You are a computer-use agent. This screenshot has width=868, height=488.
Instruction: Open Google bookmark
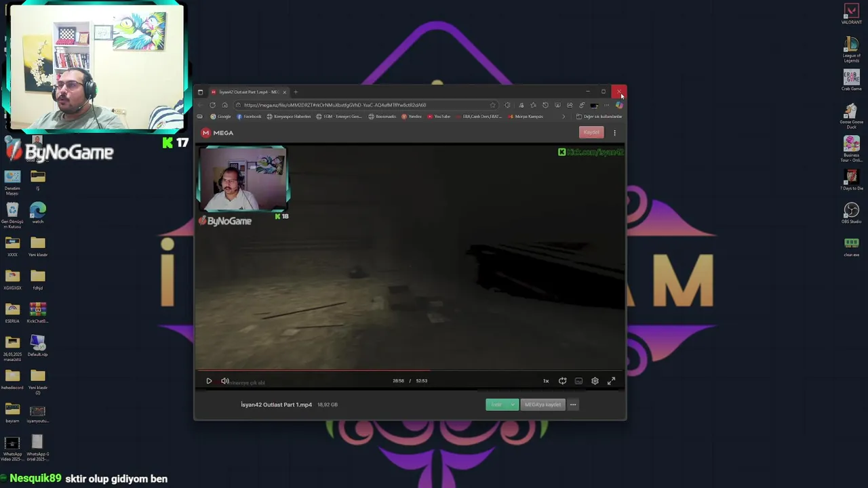(x=220, y=117)
